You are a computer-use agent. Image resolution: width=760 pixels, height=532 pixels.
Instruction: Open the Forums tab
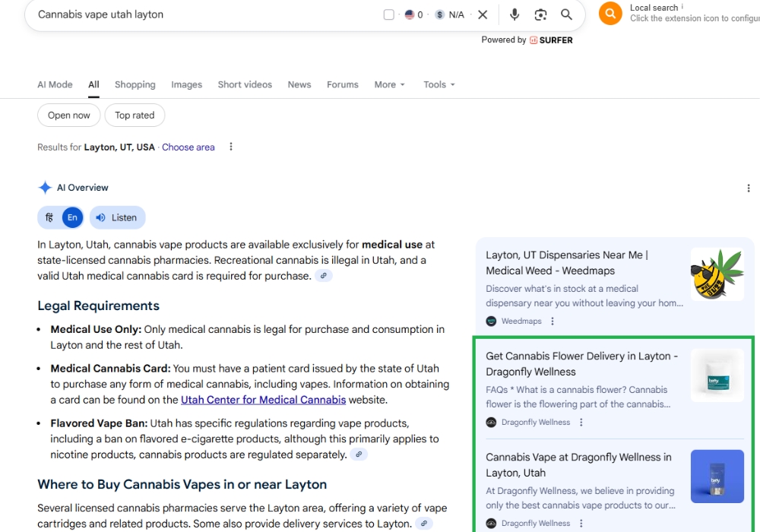(x=342, y=84)
